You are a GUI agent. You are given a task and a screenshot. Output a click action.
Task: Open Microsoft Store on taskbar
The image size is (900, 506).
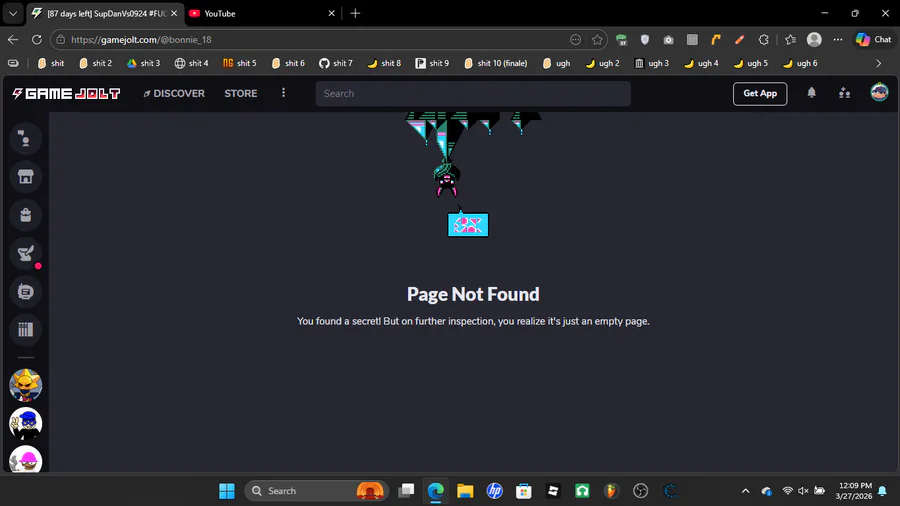pyautogui.click(x=523, y=491)
